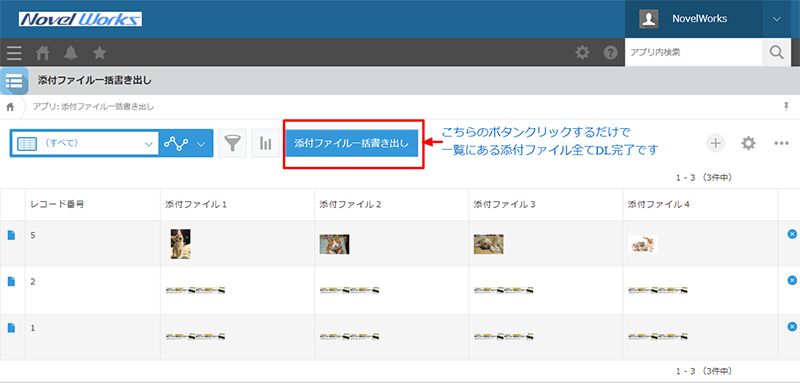800x383 pixels.
Task: Open record 1 thumbnail in 添付ファイル 2
Action: 349,337
